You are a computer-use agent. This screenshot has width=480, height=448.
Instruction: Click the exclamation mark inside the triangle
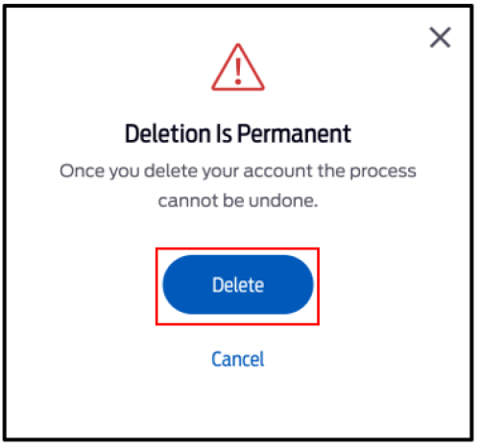pos(238,71)
